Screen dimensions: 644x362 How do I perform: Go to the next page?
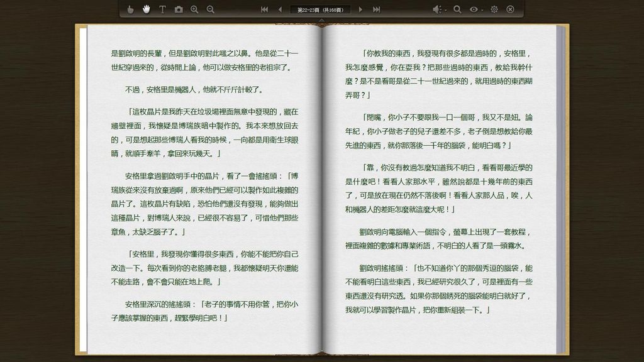point(360,9)
